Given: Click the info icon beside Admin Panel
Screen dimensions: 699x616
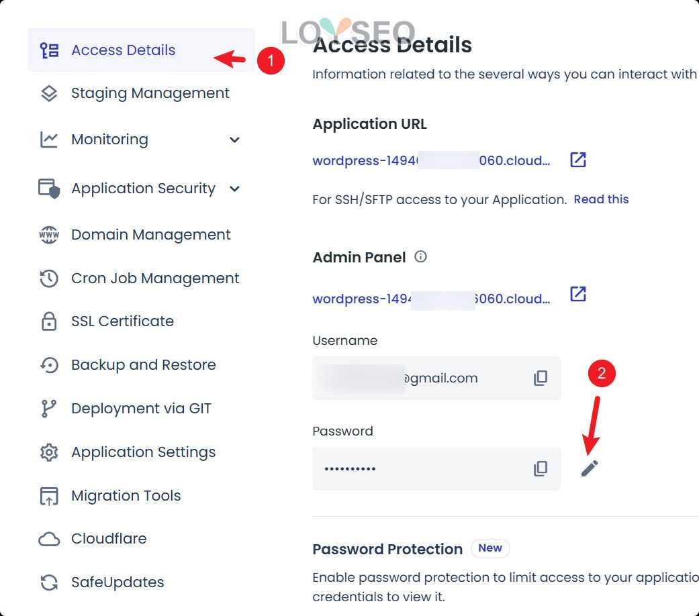Looking at the screenshot, I should pos(421,257).
